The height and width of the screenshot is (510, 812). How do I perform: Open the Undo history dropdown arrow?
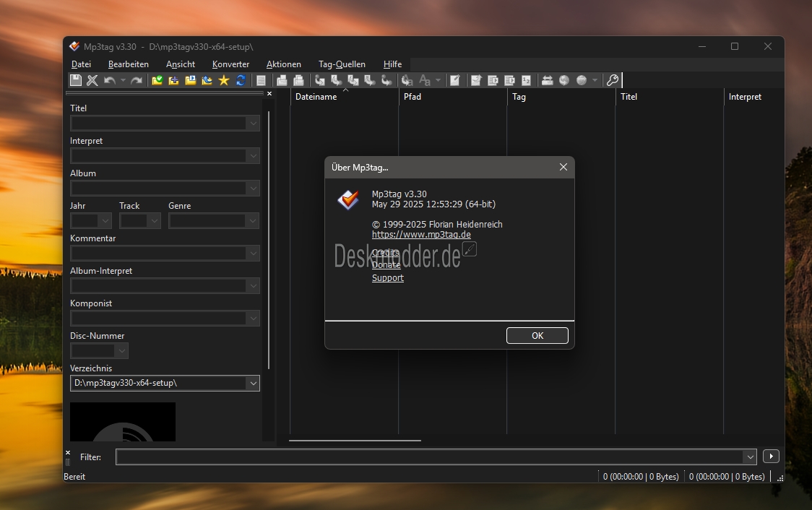[123, 80]
